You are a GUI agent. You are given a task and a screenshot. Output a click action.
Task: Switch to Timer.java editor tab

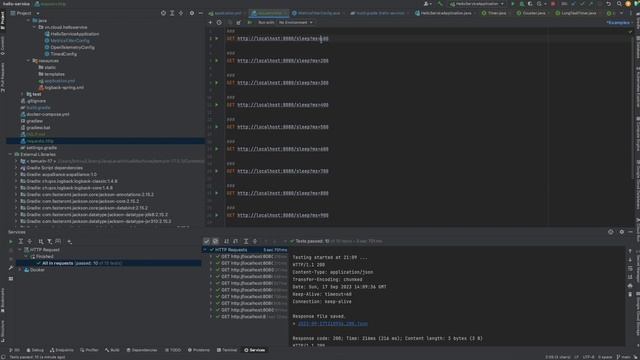click(494, 13)
